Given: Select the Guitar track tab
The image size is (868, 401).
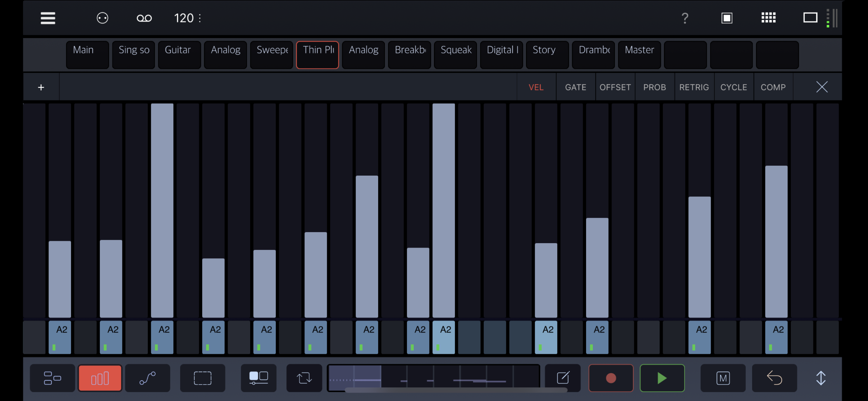Looking at the screenshot, I should coord(179,55).
